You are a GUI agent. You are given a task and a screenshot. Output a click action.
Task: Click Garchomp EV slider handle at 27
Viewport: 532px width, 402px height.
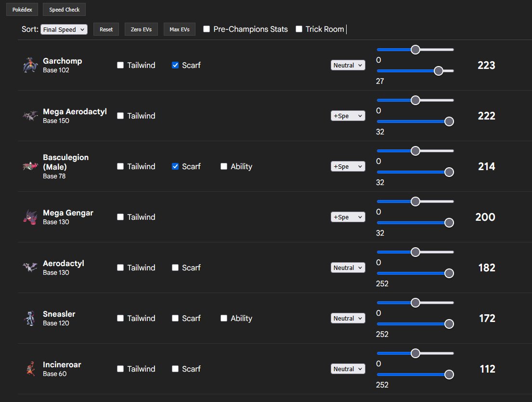tap(438, 71)
